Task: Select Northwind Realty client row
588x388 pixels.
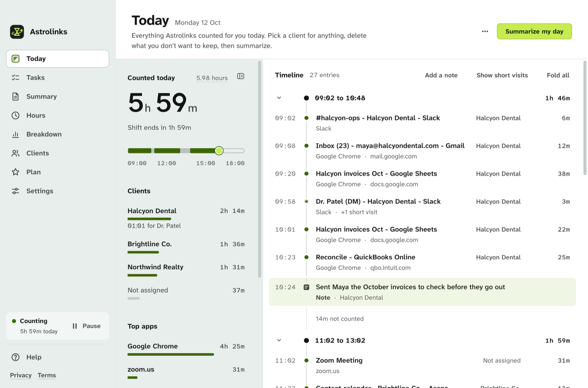Action: tap(186, 270)
